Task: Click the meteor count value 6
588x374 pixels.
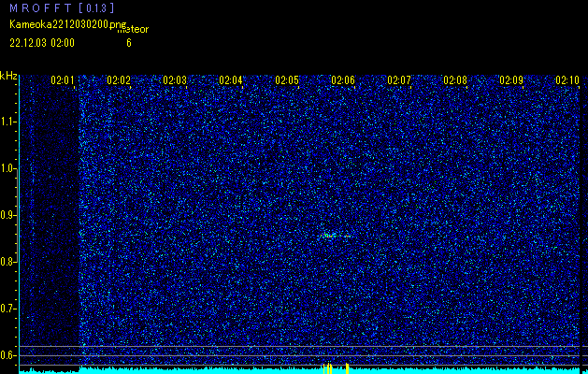Action: pyautogui.click(x=129, y=43)
